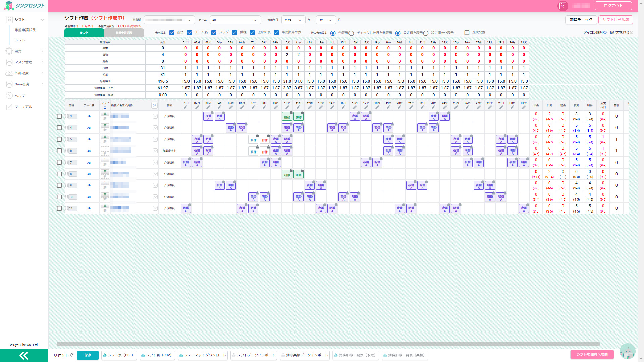The height and width of the screenshot is (362, 644).
Task: Click pencil edit icon under 31火 column
Action: coord(524,107)
